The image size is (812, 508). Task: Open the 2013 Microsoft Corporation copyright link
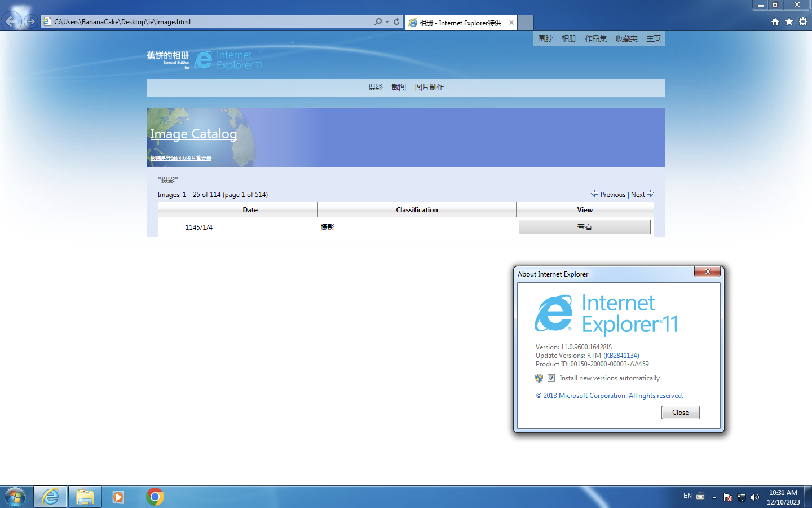(609, 395)
